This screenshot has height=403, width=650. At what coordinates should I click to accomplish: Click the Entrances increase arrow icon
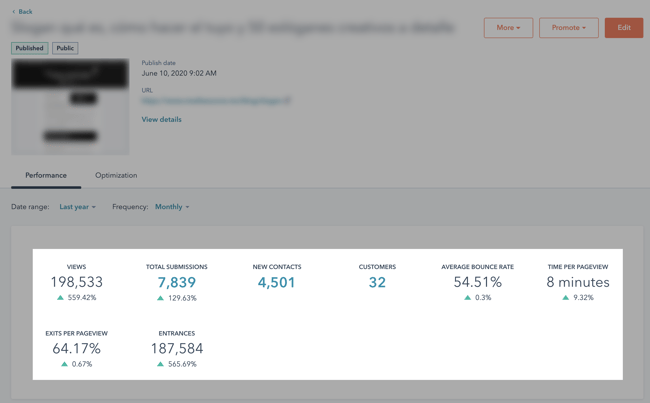(160, 364)
